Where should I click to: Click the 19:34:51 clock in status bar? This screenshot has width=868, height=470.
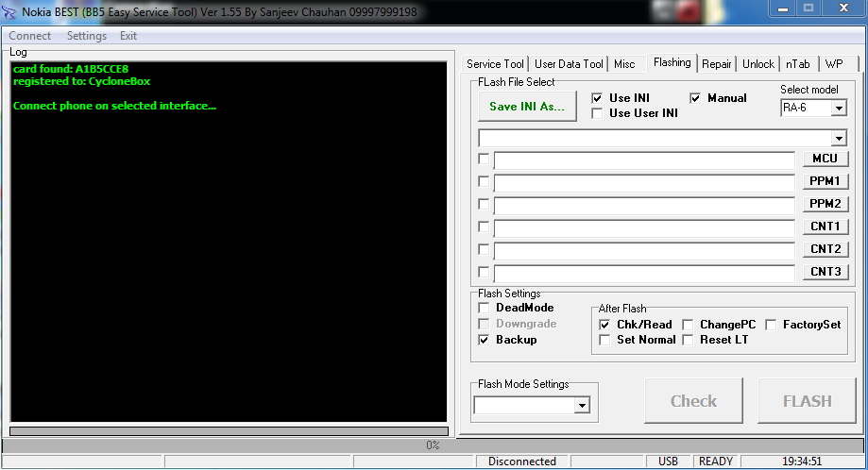[802, 462]
